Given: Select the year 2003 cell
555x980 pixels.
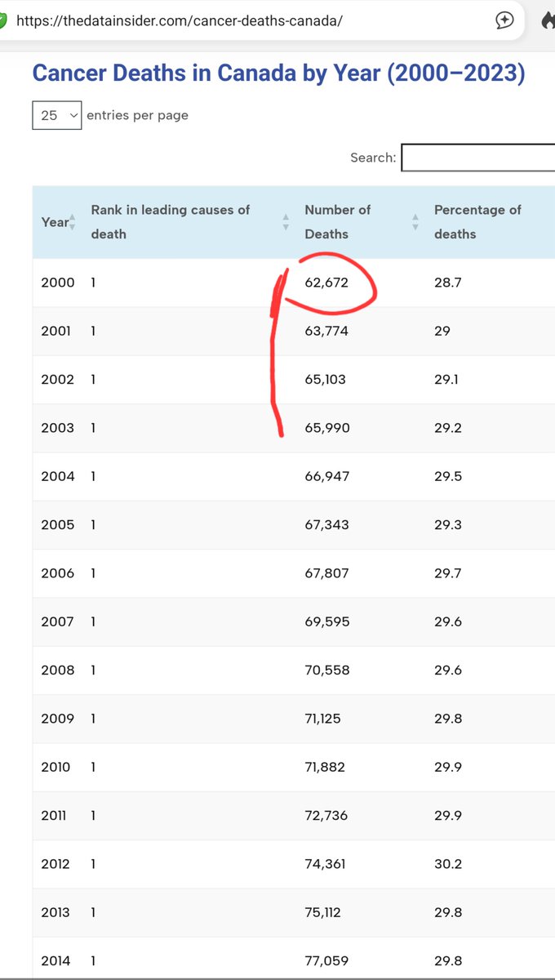Looking at the screenshot, I should pyautogui.click(x=57, y=428).
